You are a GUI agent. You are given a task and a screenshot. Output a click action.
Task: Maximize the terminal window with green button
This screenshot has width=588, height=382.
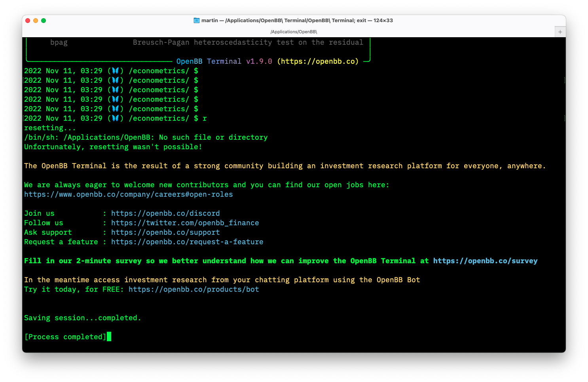[x=44, y=21]
